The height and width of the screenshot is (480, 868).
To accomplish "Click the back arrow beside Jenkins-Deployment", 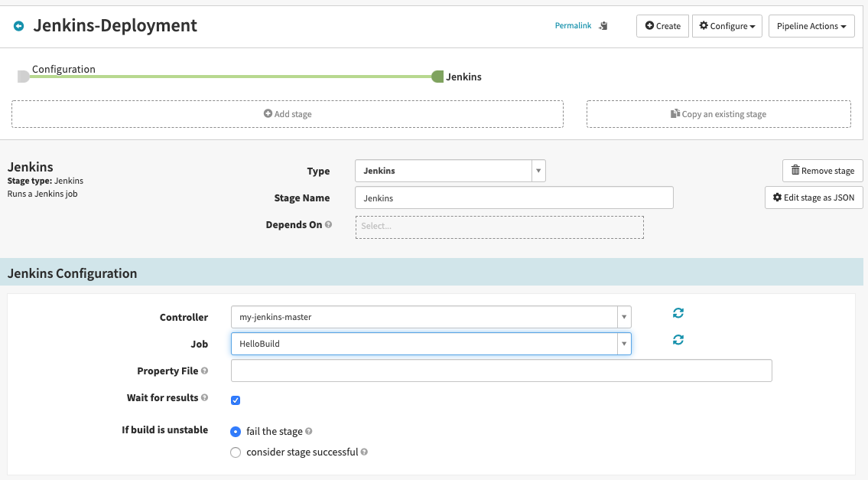I will pos(19,26).
